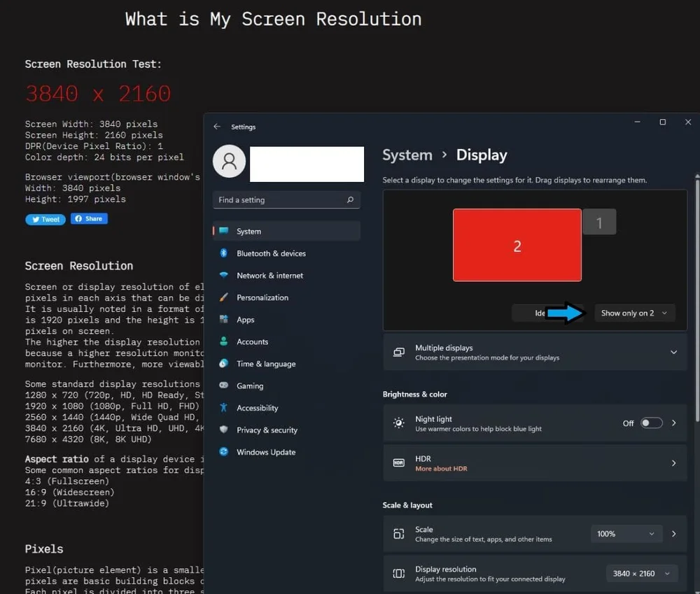Screen dimensions: 700x594
Task: Click the Accounts person icon in sidebar
Action: pyautogui.click(x=224, y=341)
